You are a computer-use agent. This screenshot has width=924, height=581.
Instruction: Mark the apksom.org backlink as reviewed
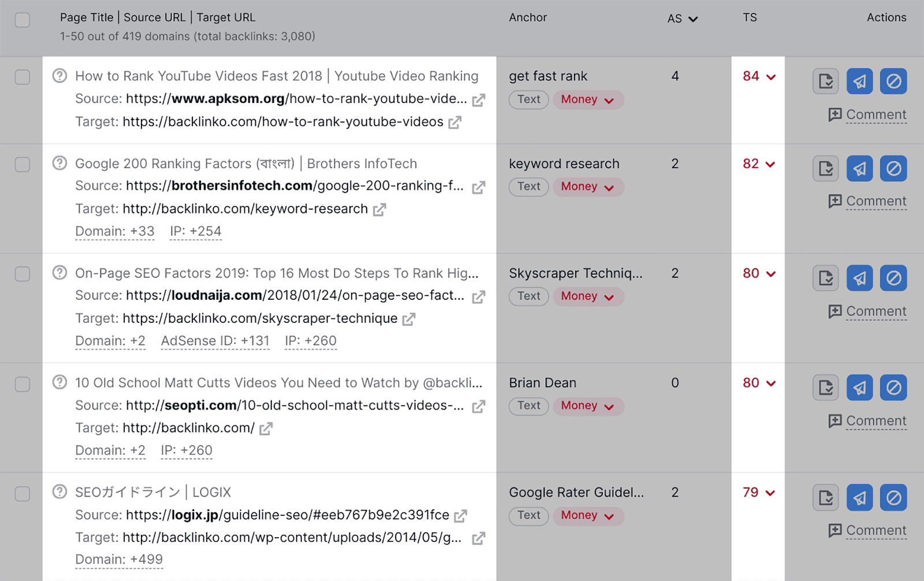coord(825,81)
